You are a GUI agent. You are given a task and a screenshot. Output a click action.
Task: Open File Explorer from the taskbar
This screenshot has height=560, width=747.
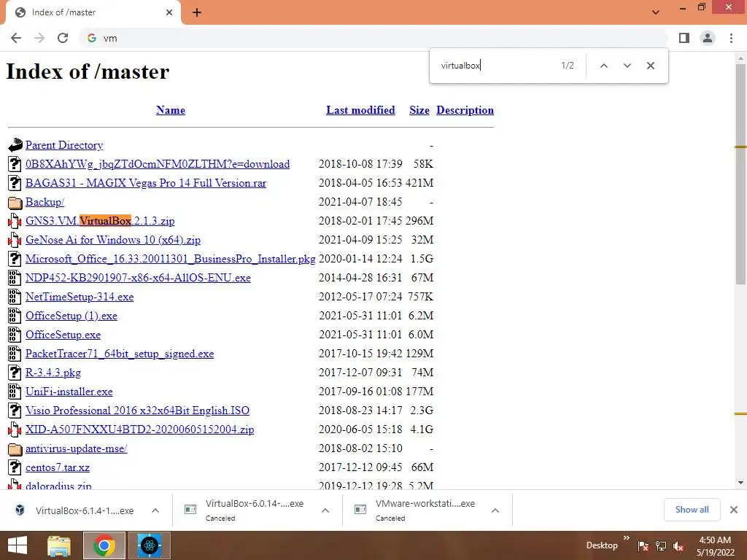click(x=60, y=545)
